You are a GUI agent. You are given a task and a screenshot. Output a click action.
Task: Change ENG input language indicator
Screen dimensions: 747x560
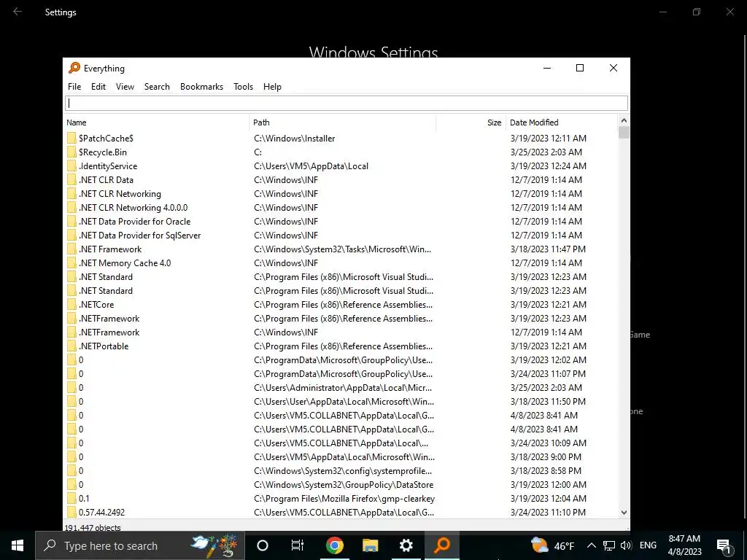(648, 545)
